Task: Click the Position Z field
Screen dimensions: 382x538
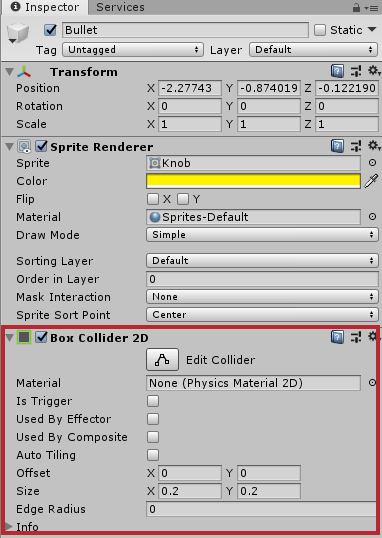Action: click(x=347, y=88)
